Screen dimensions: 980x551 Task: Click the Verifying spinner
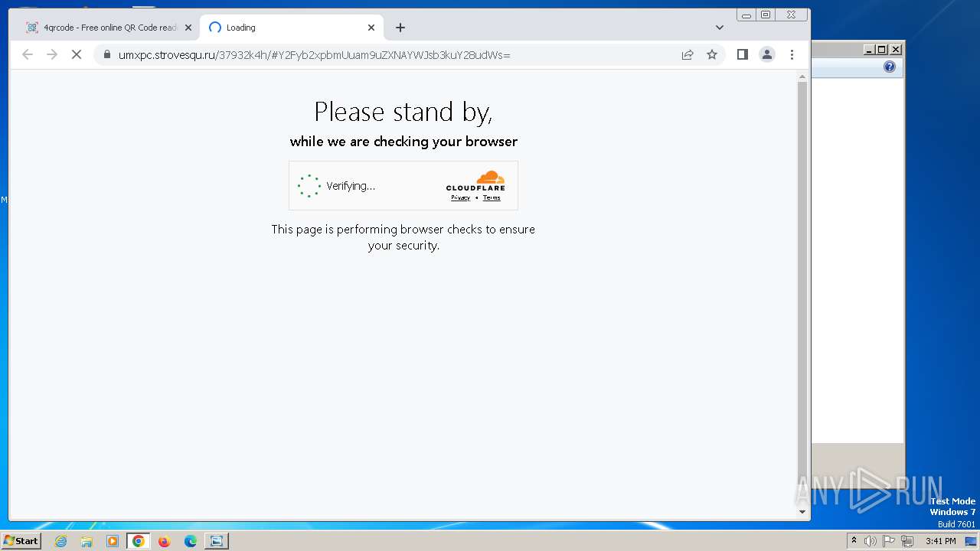pos(309,186)
